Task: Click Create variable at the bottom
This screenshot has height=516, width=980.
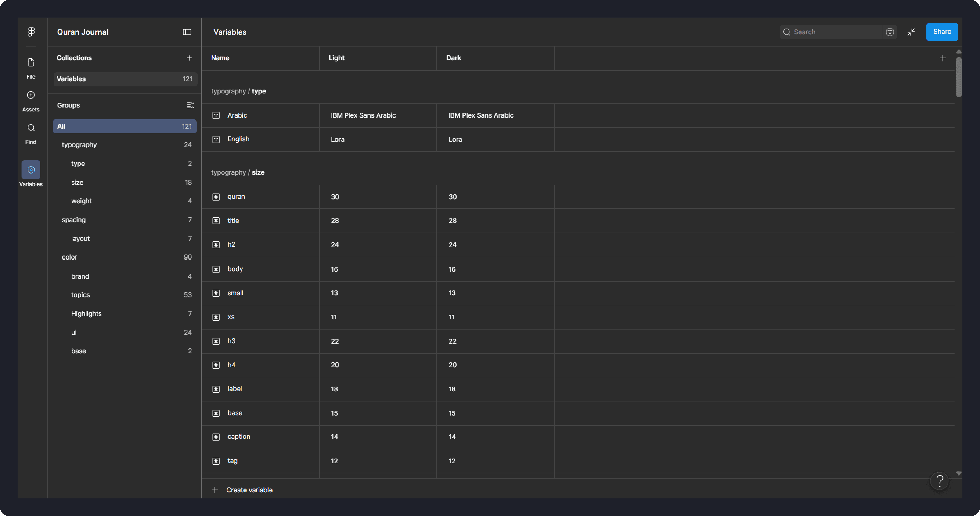Action: tap(249, 490)
